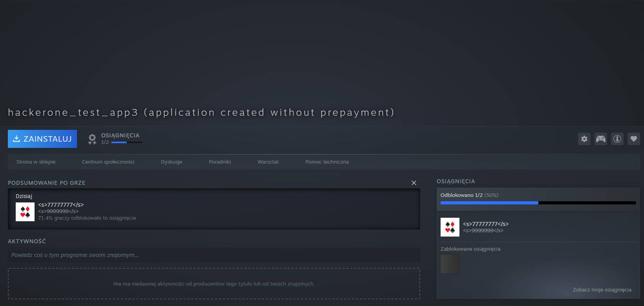Go to the Warsztat tab
The height and width of the screenshot is (306, 644).
(x=268, y=162)
